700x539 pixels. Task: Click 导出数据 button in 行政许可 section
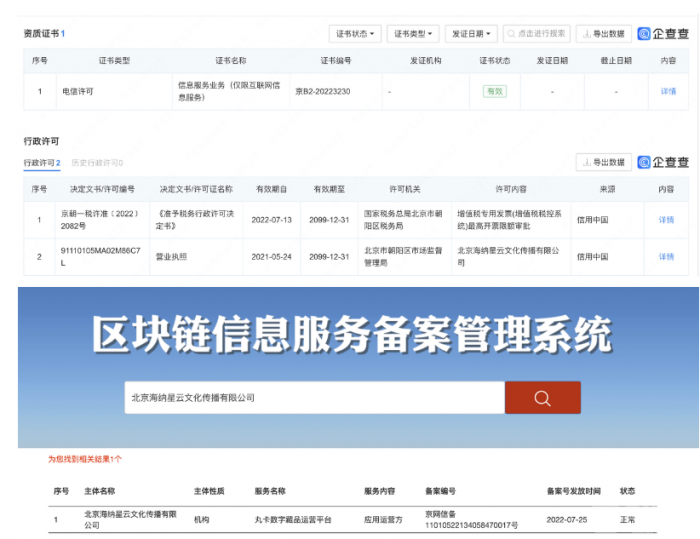[604, 162]
